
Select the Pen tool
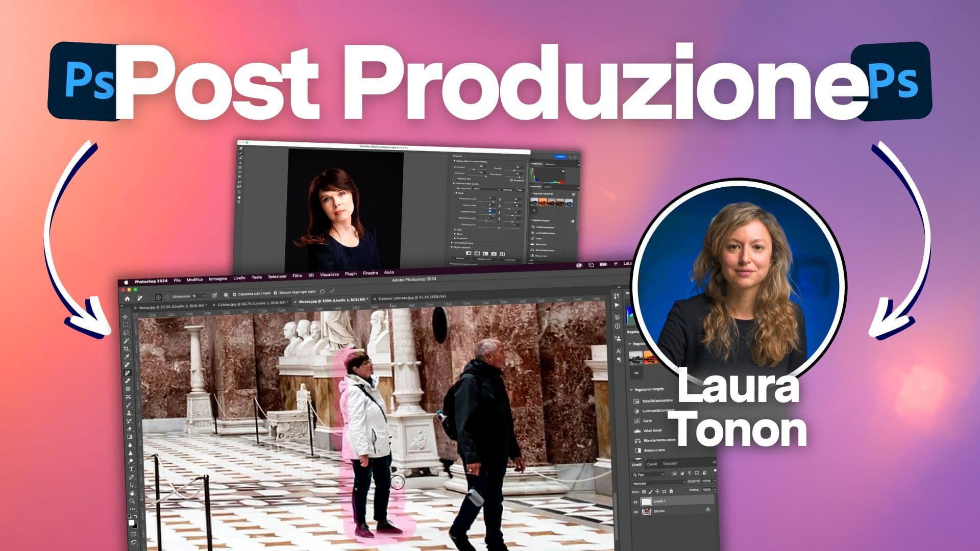point(131,477)
